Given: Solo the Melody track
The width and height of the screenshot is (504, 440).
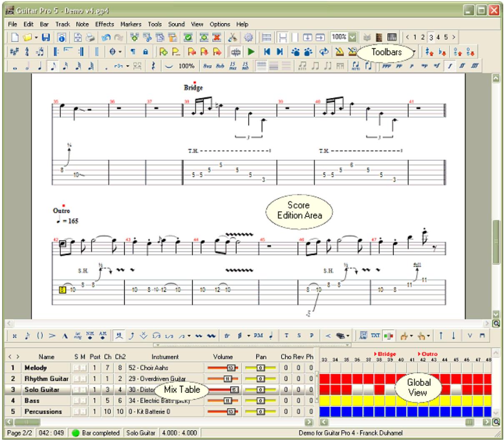Looking at the screenshot, I should click(77, 368).
